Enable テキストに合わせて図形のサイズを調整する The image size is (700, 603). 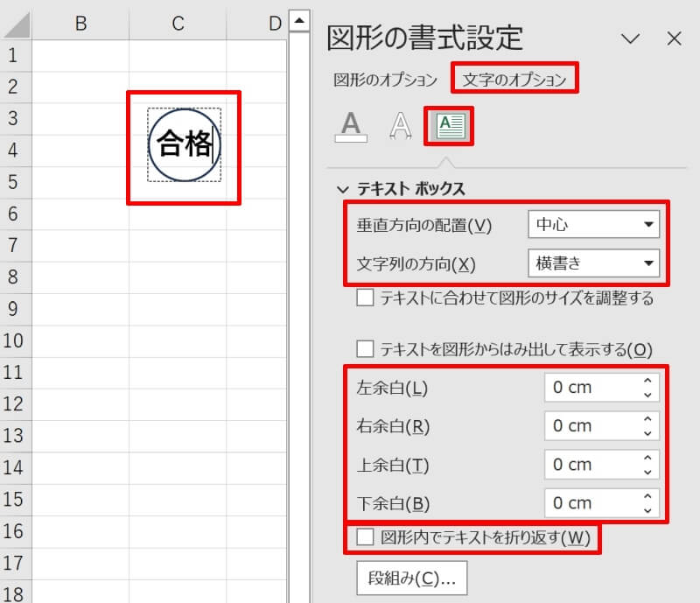pyautogui.click(x=365, y=299)
